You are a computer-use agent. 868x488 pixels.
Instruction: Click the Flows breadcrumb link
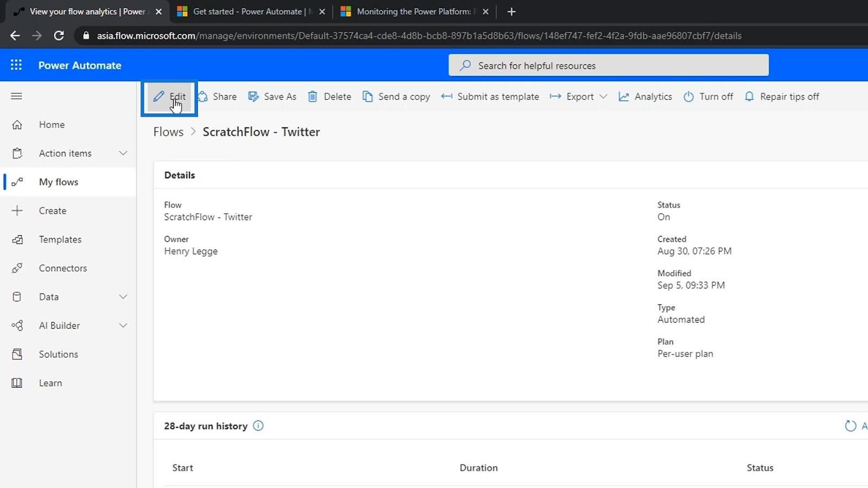[x=168, y=132]
